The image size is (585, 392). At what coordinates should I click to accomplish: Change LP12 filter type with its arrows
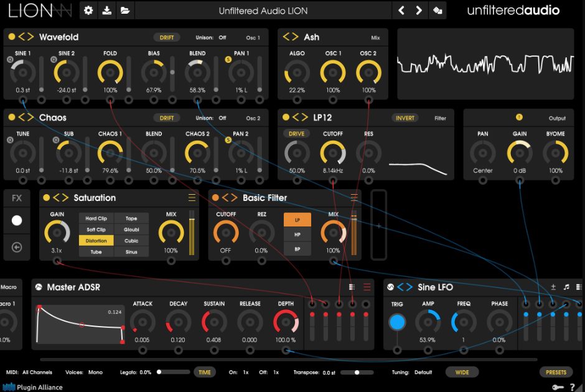300,117
